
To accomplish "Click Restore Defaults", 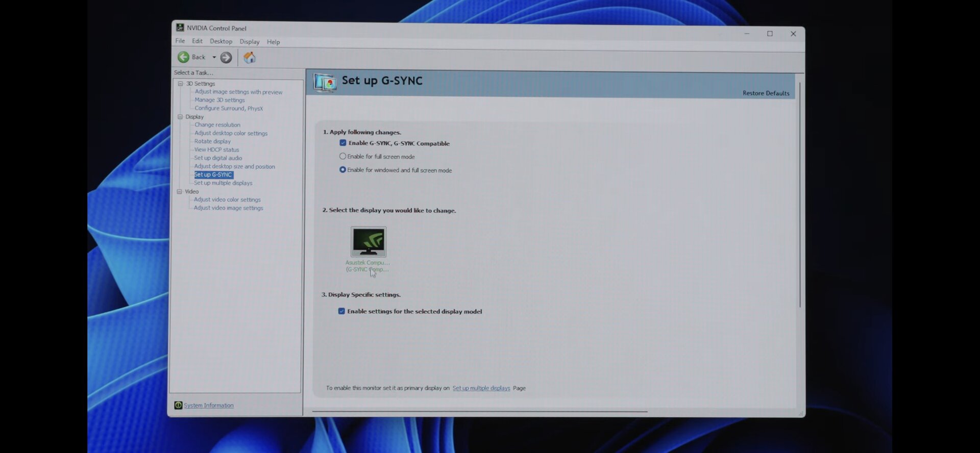I will 766,93.
